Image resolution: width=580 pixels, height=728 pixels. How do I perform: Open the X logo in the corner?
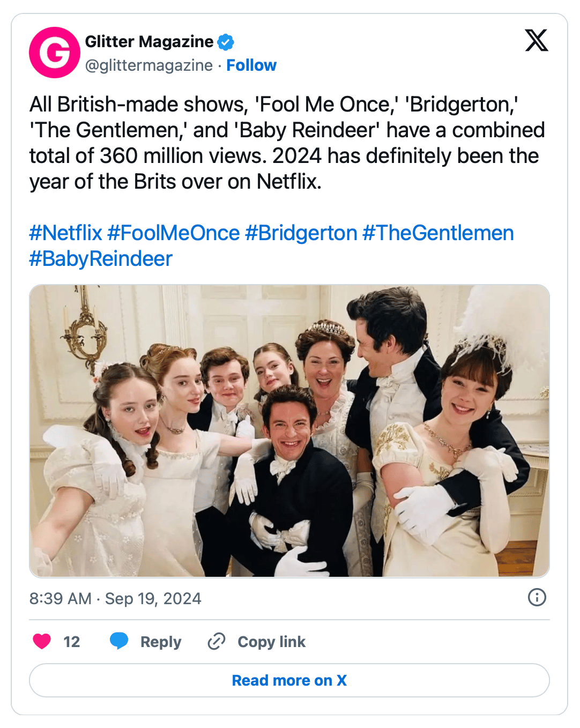pyautogui.click(x=537, y=40)
